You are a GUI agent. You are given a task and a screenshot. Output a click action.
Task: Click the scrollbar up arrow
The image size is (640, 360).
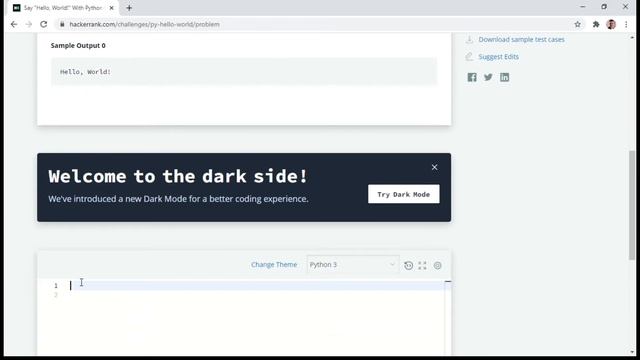point(632,37)
